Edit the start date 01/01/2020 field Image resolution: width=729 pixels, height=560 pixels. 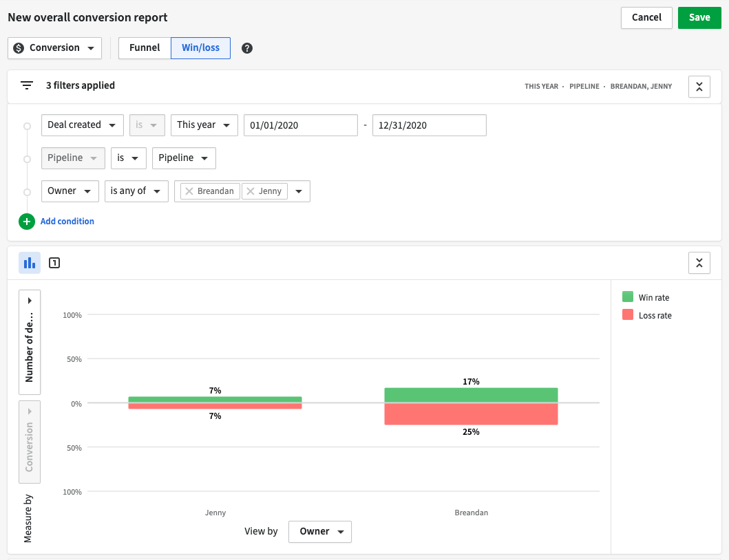[x=301, y=125]
